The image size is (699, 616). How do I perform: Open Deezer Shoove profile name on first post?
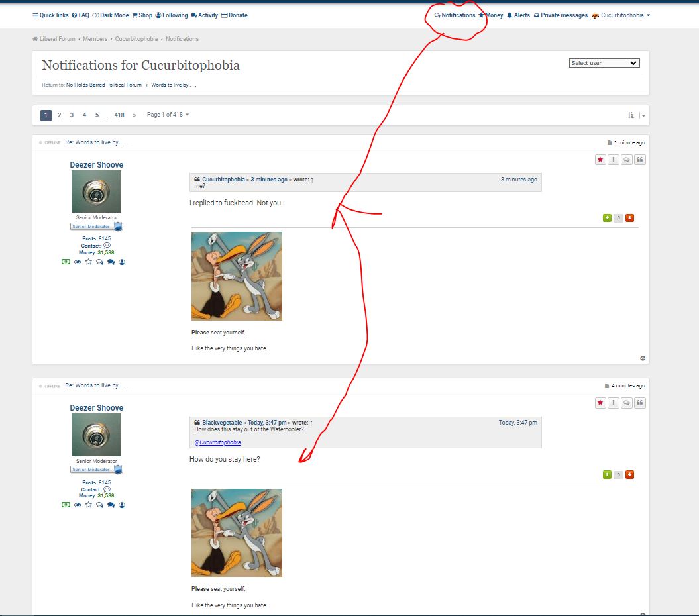pos(96,165)
